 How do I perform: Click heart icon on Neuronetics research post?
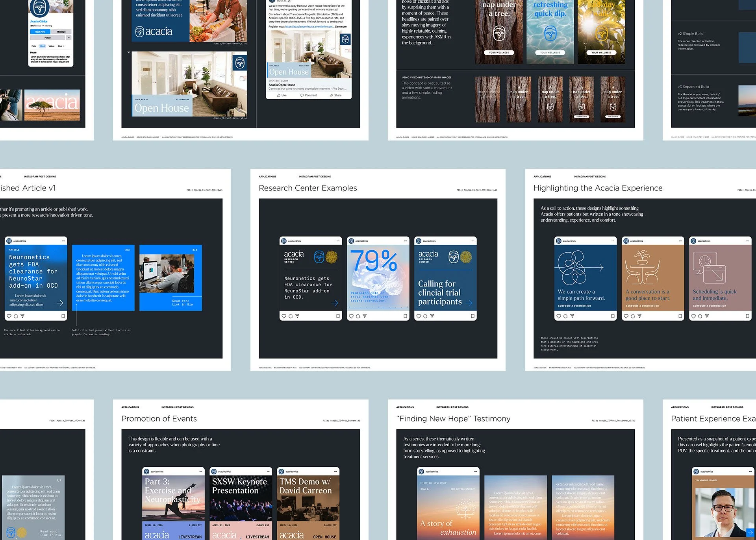pos(283,316)
